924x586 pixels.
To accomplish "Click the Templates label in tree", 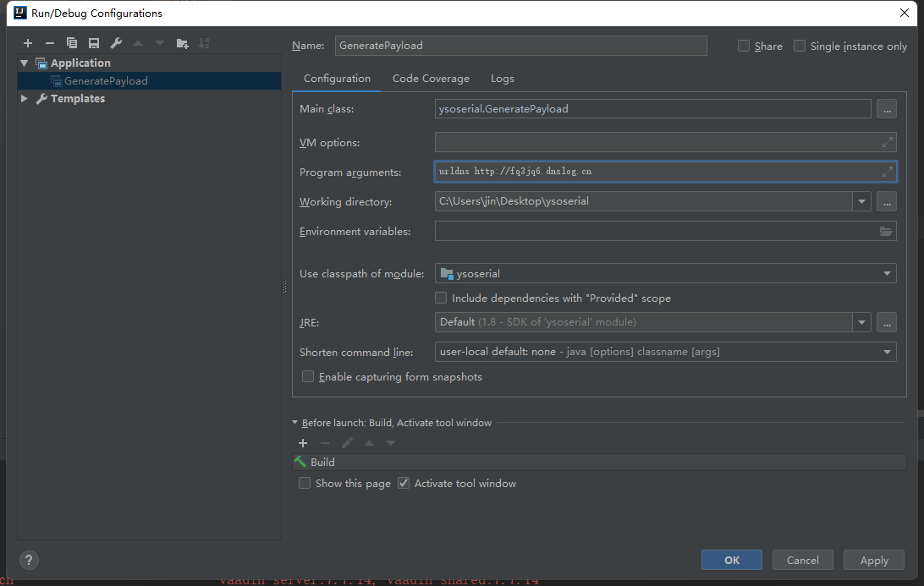I will (78, 98).
